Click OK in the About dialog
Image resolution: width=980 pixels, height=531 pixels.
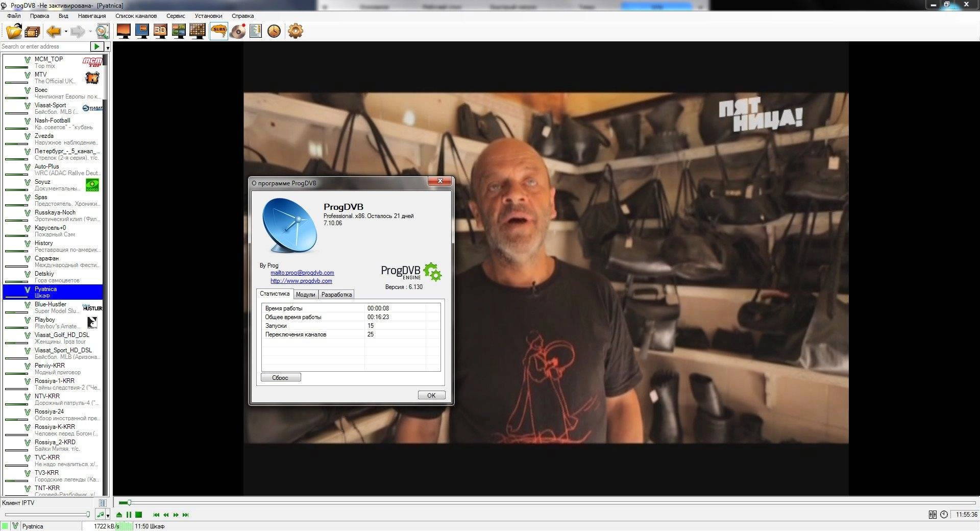[x=431, y=395]
